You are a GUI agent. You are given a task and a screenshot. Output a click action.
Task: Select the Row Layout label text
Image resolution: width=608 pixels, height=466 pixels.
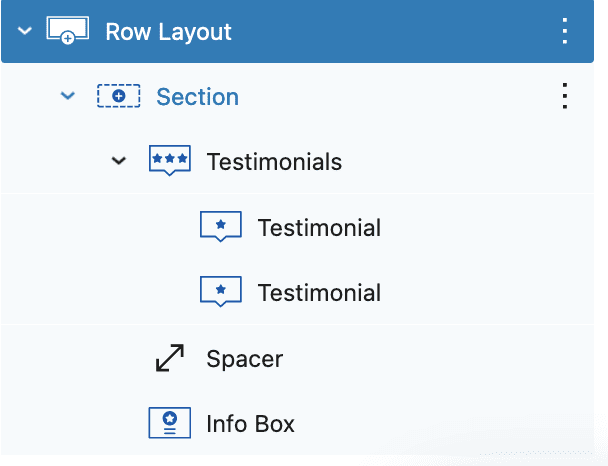pyautogui.click(x=168, y=32)
